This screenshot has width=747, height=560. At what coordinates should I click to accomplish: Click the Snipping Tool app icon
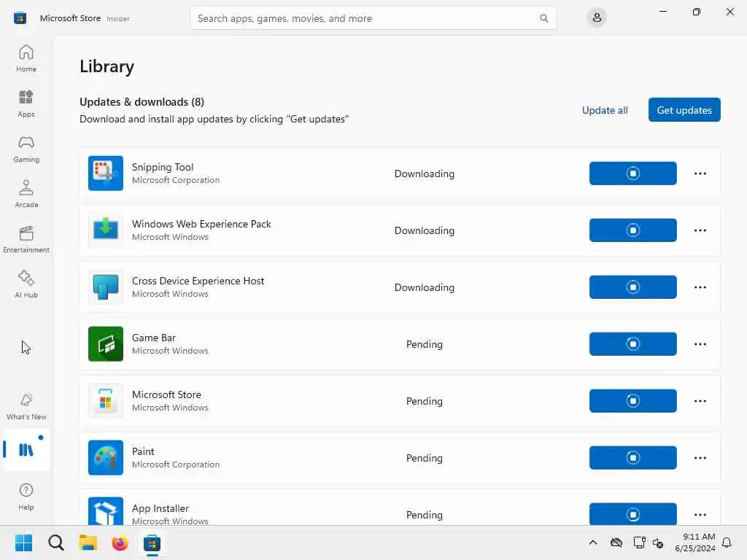pos(106,174)
